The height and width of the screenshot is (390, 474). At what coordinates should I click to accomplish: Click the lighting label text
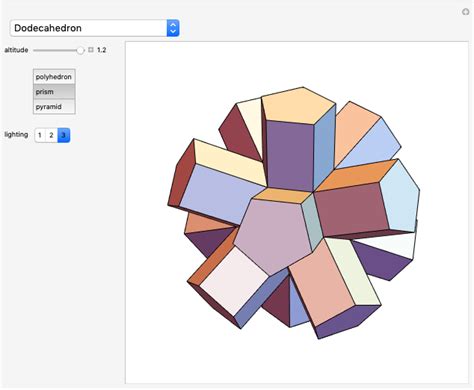tap(16, 135)
